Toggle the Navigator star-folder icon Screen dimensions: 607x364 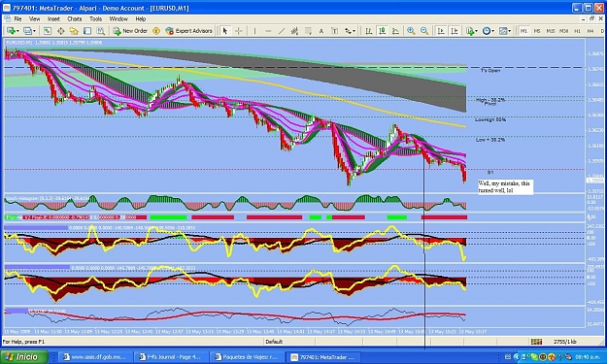(x=74, y=31)
